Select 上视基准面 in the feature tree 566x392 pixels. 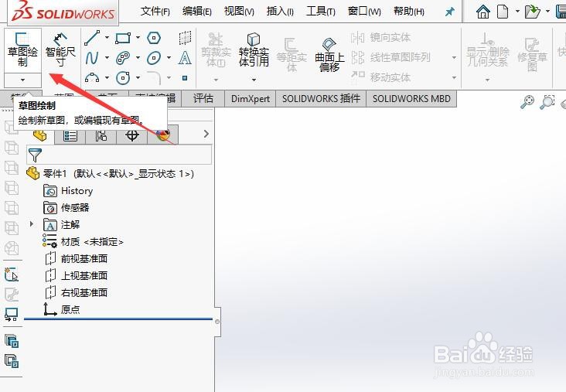coord(84,275)
